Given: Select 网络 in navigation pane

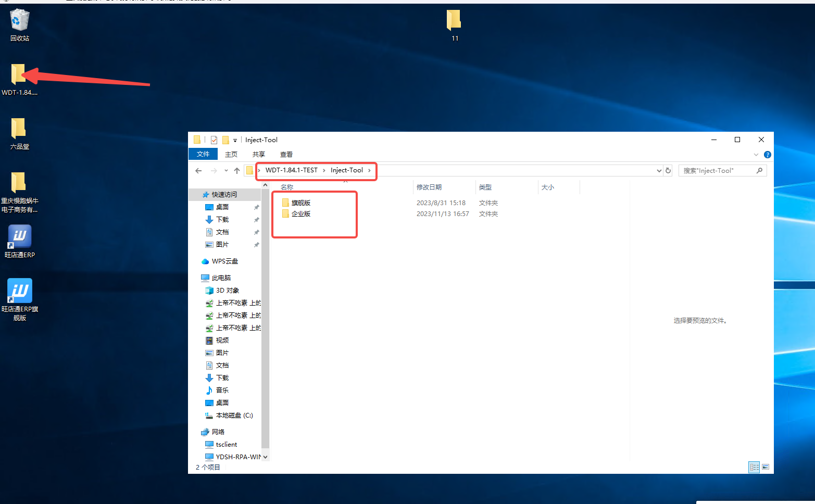Looking at the screenshot, I should [x=213, y=432].
